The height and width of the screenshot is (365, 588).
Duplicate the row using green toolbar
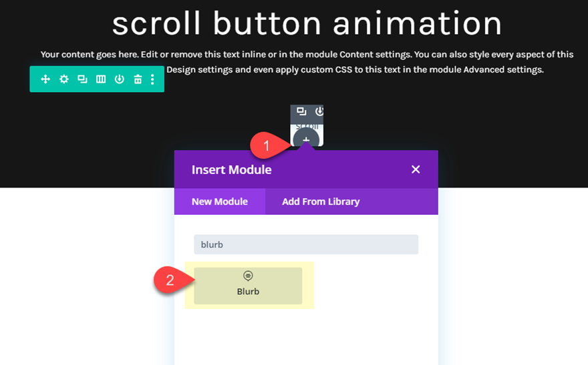coord(82,79)
